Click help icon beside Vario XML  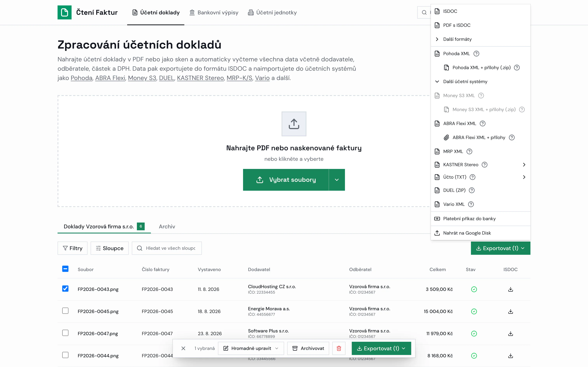471,204
